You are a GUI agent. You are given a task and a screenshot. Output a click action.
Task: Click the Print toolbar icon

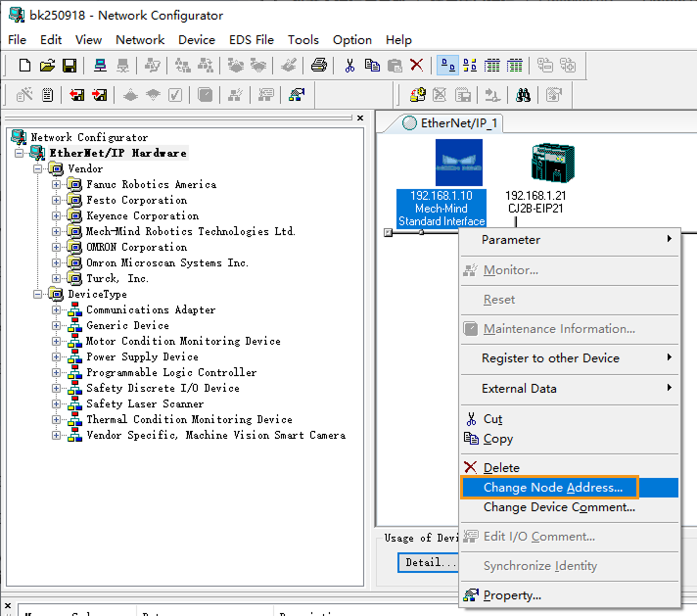(x=319, y=66)
